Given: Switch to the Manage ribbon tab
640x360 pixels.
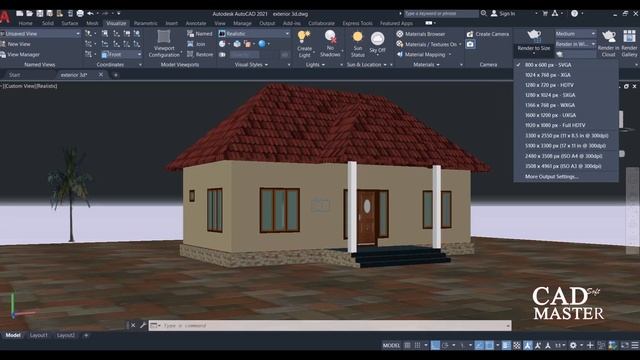Looking at the screenshot, I should pos(242,23).
